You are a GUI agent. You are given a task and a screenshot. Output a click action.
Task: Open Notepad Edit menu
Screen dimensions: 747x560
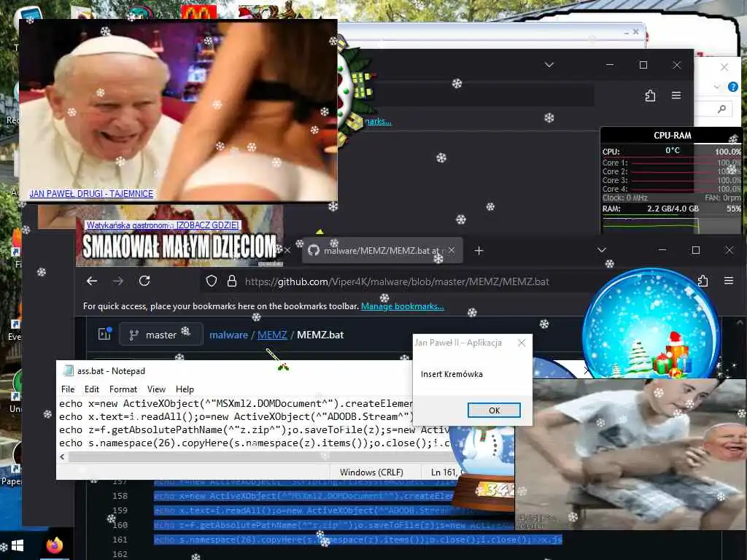91,389
